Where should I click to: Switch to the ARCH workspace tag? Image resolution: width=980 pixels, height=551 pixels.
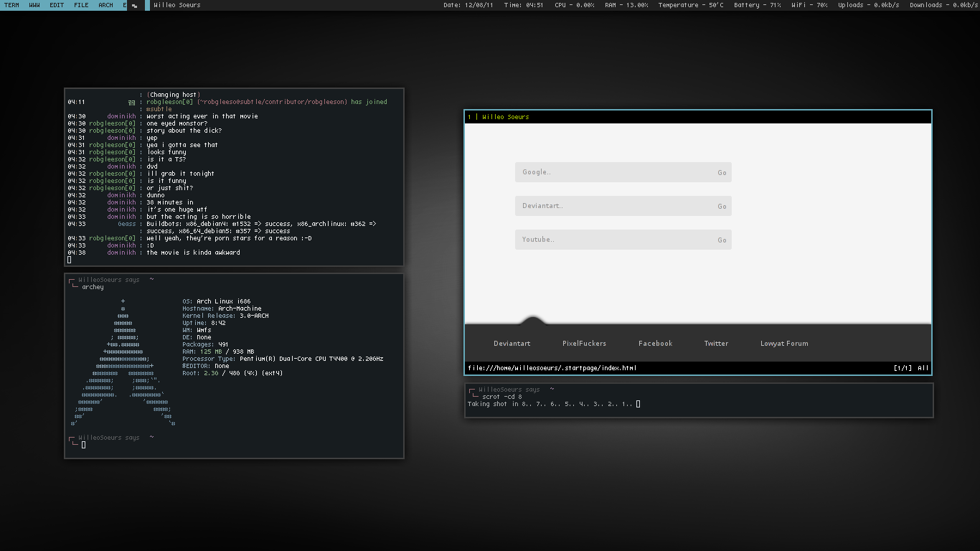point(105,5)
